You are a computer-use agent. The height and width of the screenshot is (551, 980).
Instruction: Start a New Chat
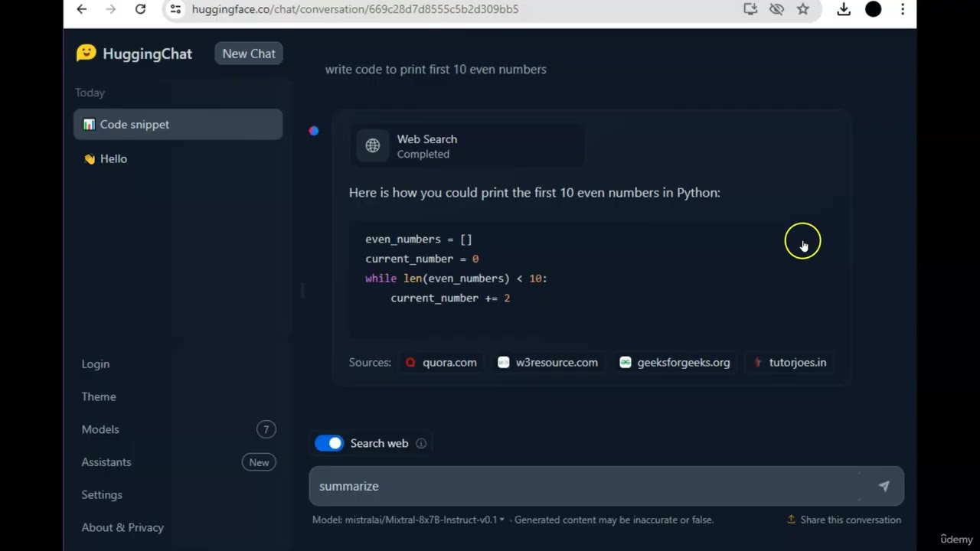click(249, 54)
